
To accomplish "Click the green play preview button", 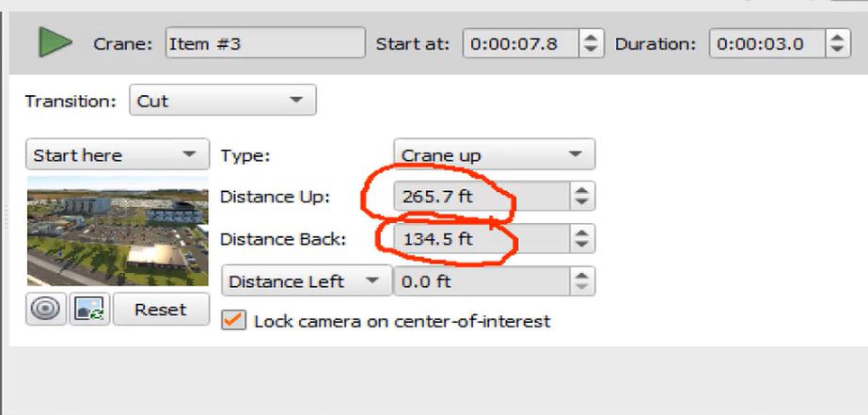I will (x=55, y=42).
